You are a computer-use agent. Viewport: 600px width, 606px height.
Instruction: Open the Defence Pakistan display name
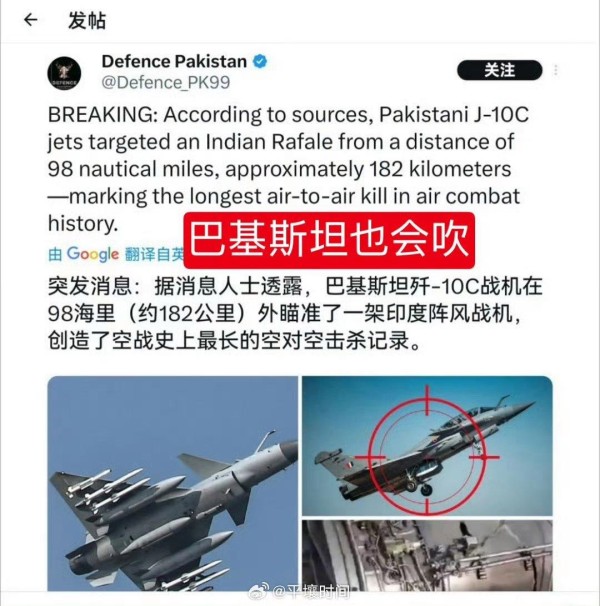174,61
